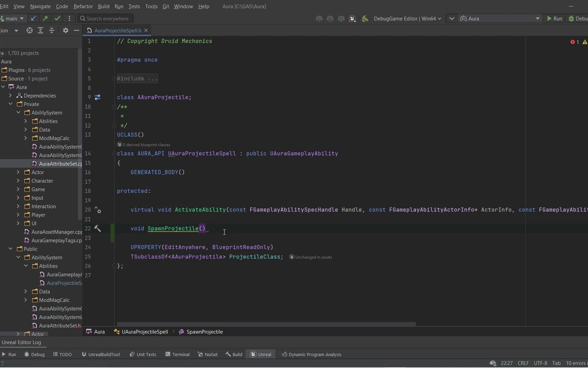Screen dimensions: 588x368
Task: Click the editor horizontal scrollbar
Action: 266,324
